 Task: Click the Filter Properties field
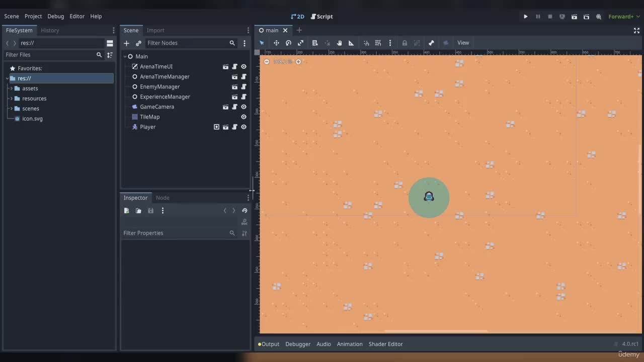[x=180, y=233]
